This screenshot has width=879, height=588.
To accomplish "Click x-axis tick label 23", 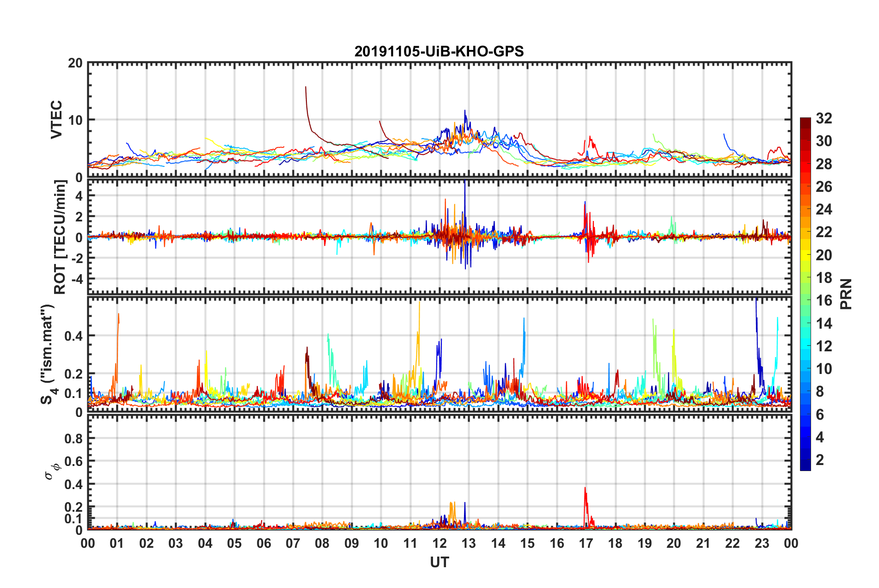I will (x=762, y=543).
